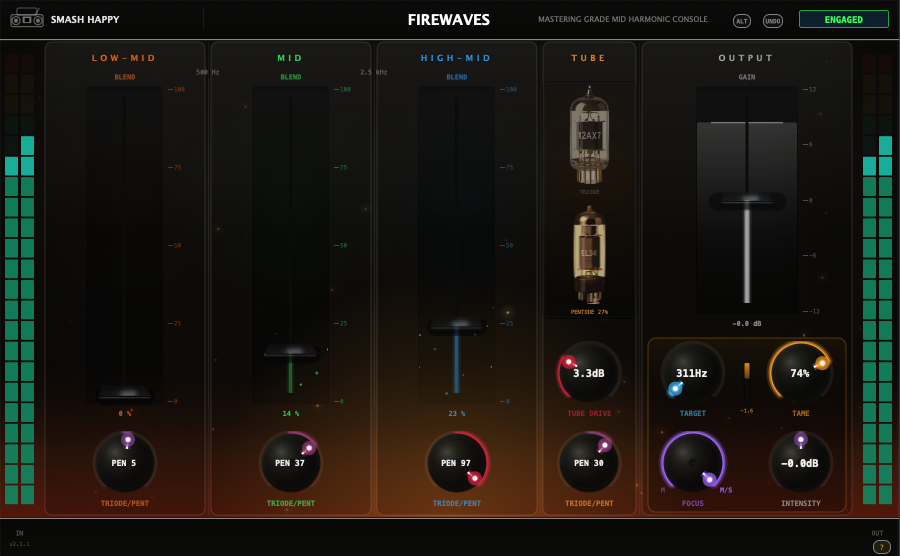Click the PENTODE 27% label under the tube
900x556 pixels.
tap(589, 312)
